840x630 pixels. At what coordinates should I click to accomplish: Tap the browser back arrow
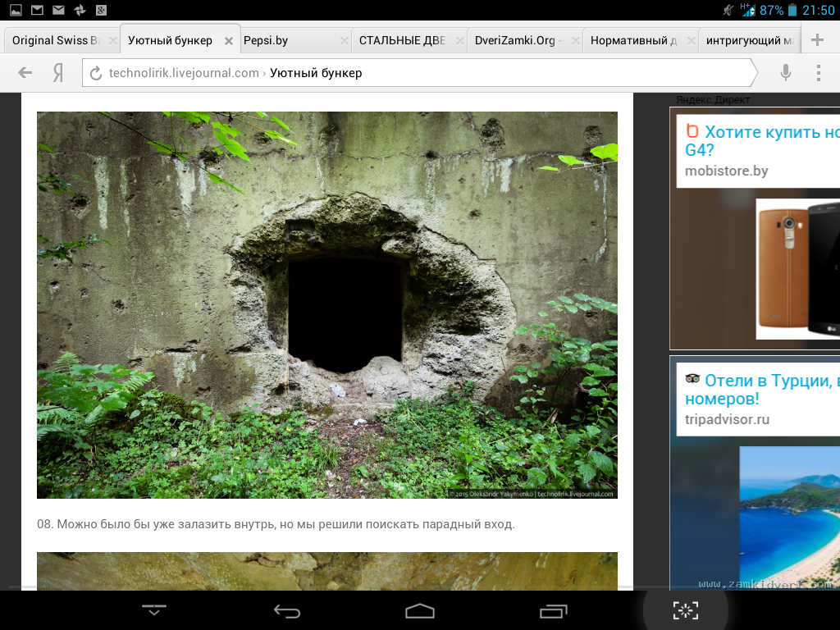pyautogui.click(x=25, y=72)
